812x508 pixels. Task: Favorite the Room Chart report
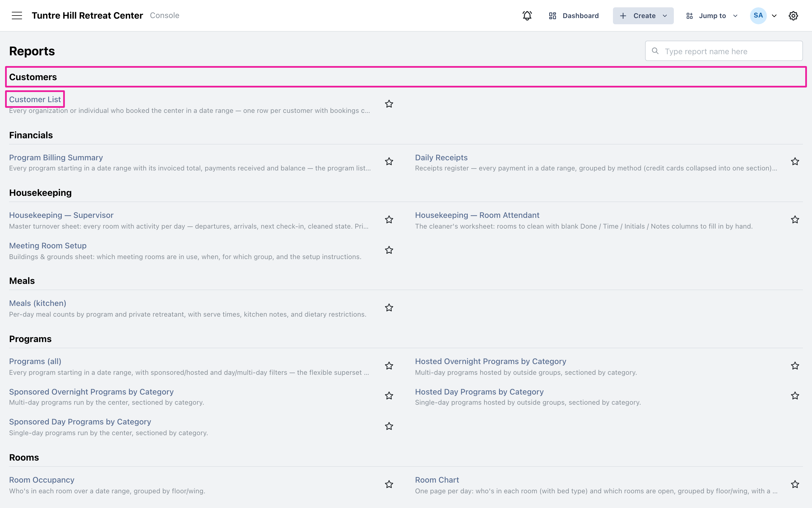click(x=795, y=485)
